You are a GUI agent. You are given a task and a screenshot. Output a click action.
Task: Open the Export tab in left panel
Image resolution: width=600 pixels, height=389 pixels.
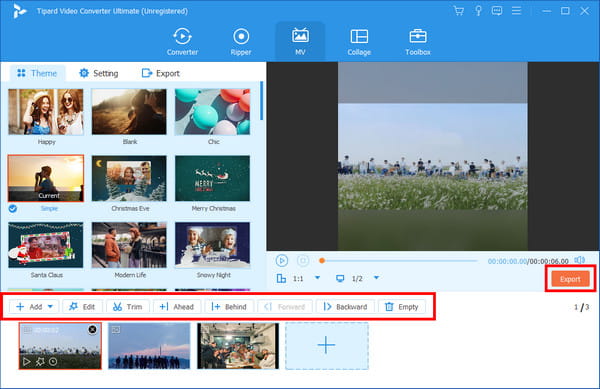[161, 73]
